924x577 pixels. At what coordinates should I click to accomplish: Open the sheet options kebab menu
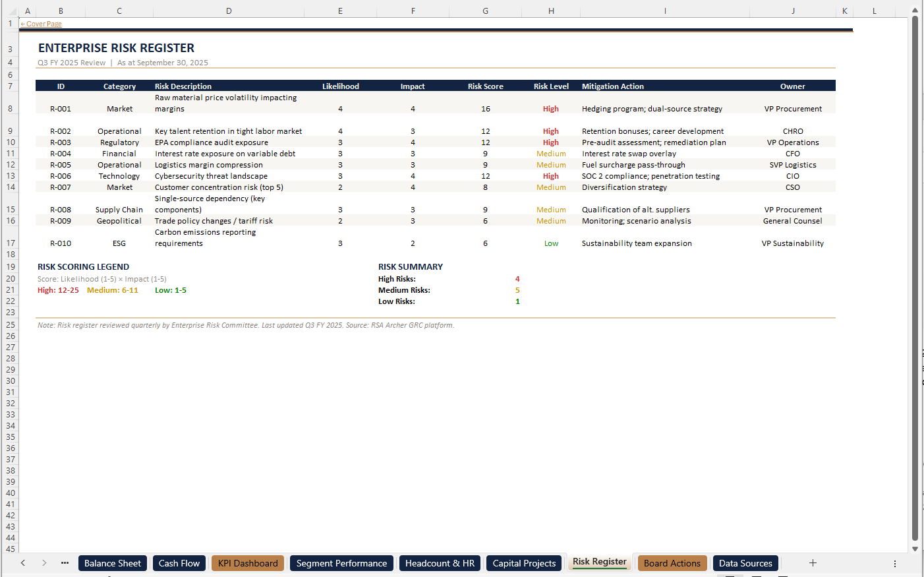894,562
